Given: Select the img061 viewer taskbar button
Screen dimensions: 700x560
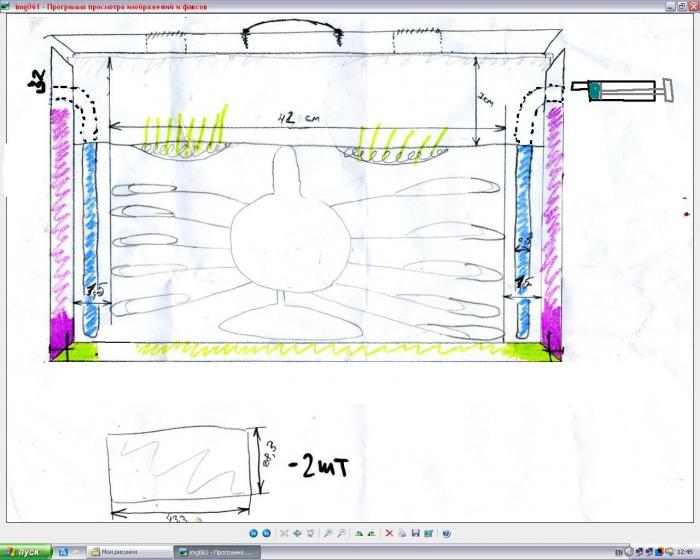Looking at the screenshot, I should (217, 552).
